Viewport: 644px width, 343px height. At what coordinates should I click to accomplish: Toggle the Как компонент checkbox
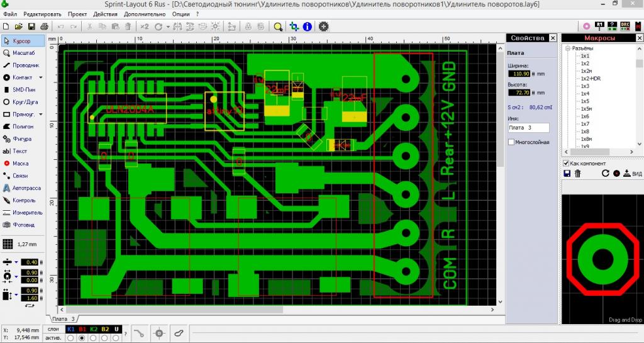click(566, 164)
